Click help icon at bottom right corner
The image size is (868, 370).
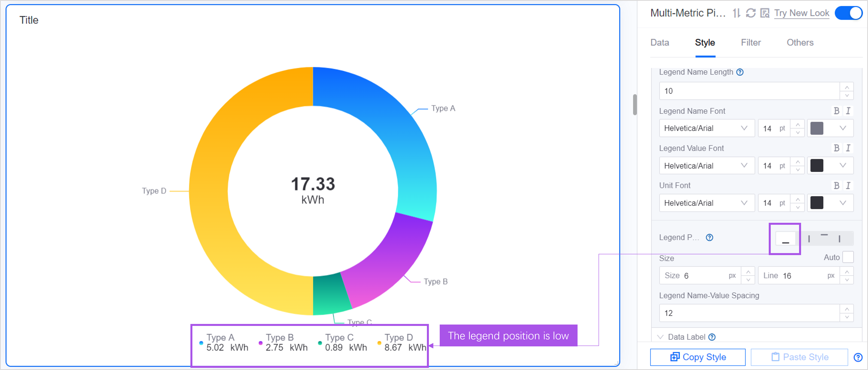858,357
